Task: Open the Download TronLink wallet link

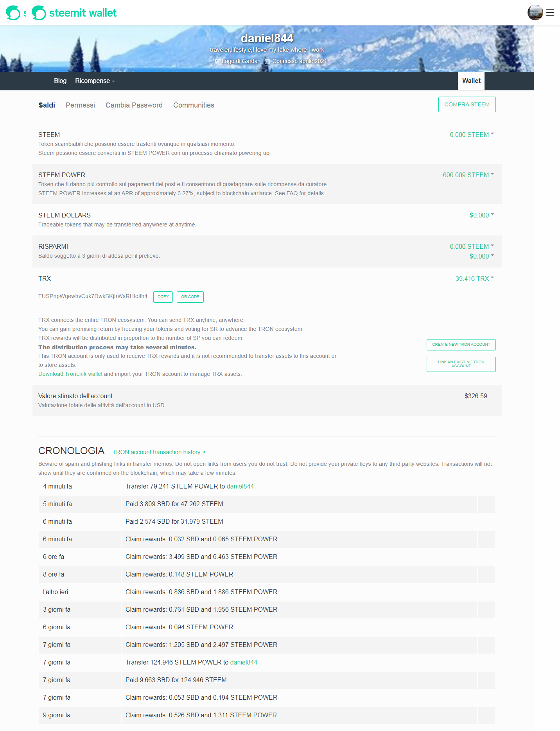Action: click(70, 374)
